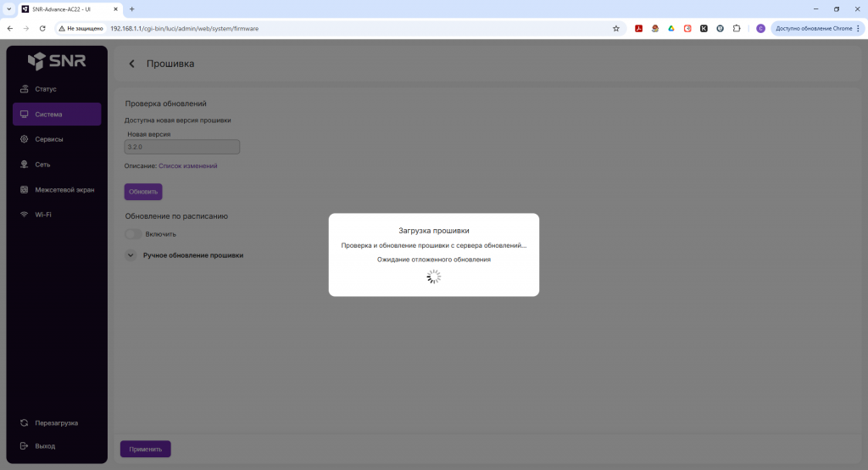
Task: Click the Статус router icon
Action: [24, 89]
